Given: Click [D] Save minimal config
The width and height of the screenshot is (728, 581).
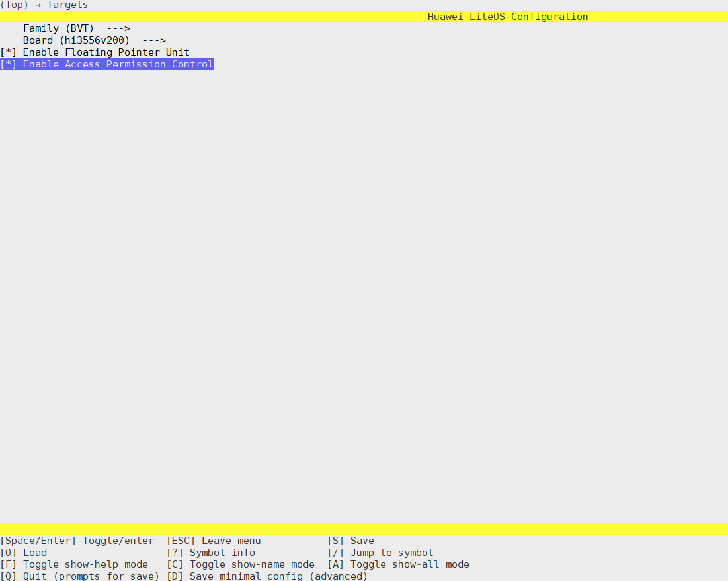Looking at the screenshot, I should click(x=266, y=576).
